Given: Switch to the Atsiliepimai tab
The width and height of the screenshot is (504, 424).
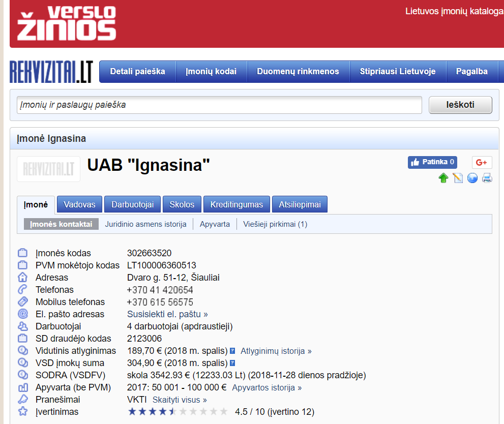Looking at the screenshot, I should coord(300,204).
